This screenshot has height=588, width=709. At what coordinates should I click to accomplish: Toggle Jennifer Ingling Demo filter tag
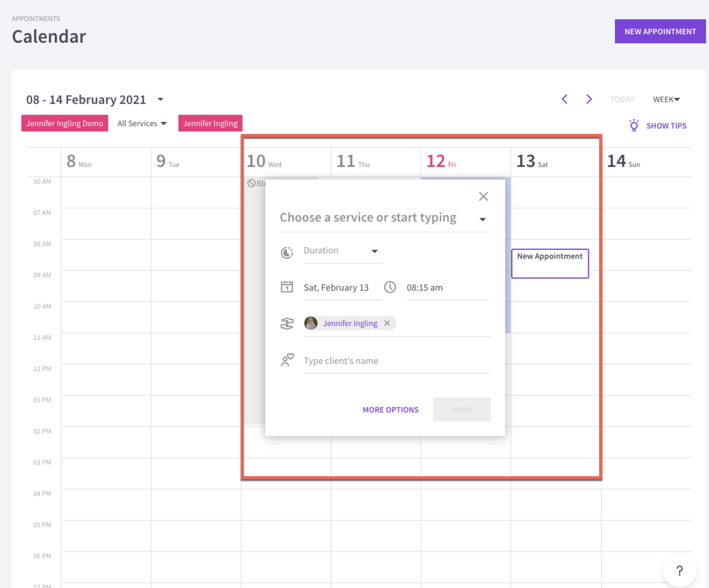(x=65, y=123)
